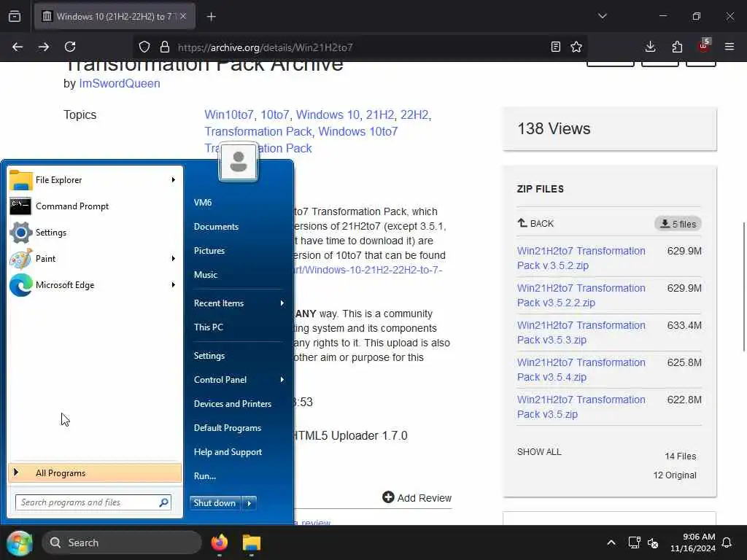Click the user account picture
The height and width of the screenshot is (560, 747).
click(x=239, y=162)
